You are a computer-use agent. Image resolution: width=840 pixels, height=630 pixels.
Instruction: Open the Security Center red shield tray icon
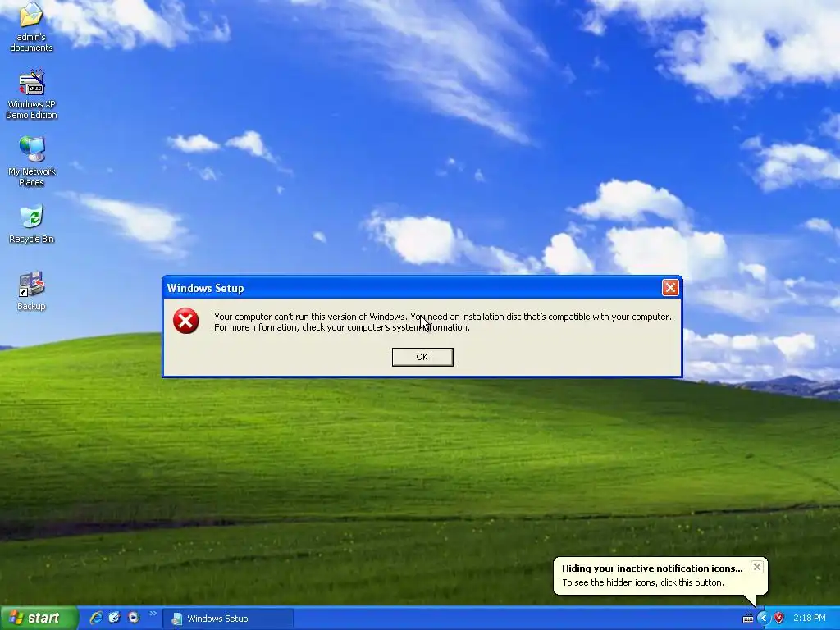(779, 619)
